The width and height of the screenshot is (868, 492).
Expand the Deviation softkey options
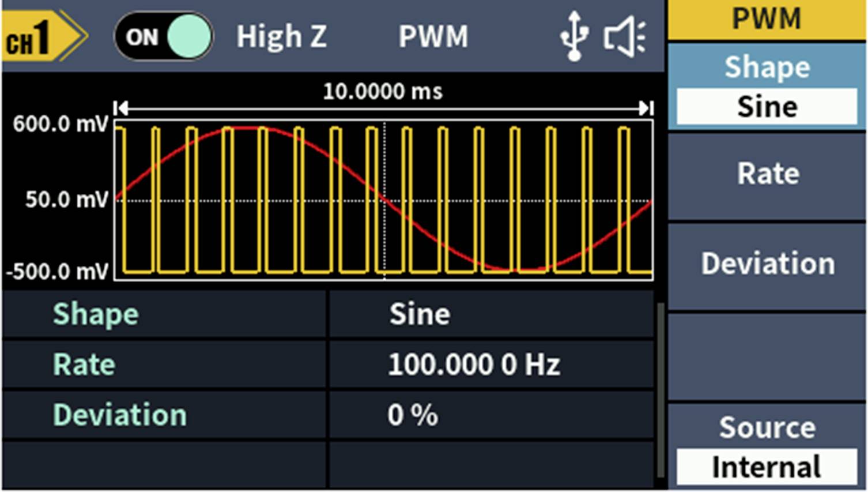(x=767, y=264)
